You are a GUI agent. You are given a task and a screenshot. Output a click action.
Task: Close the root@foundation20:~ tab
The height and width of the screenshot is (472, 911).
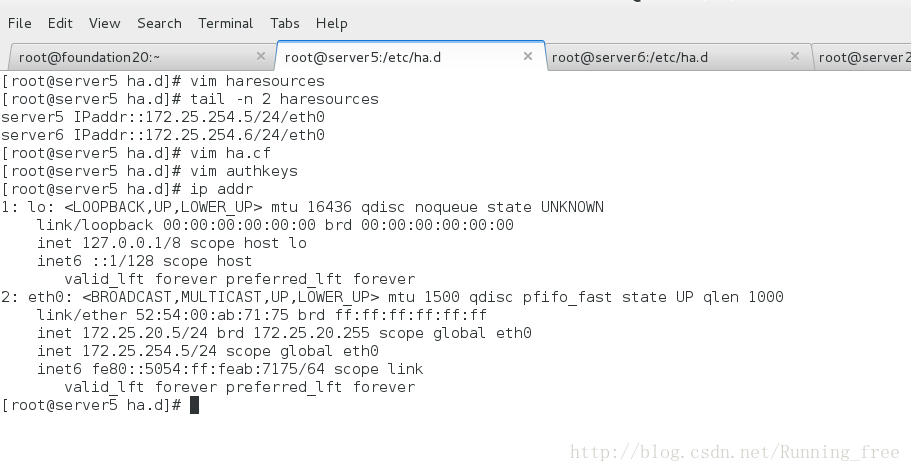261,57
